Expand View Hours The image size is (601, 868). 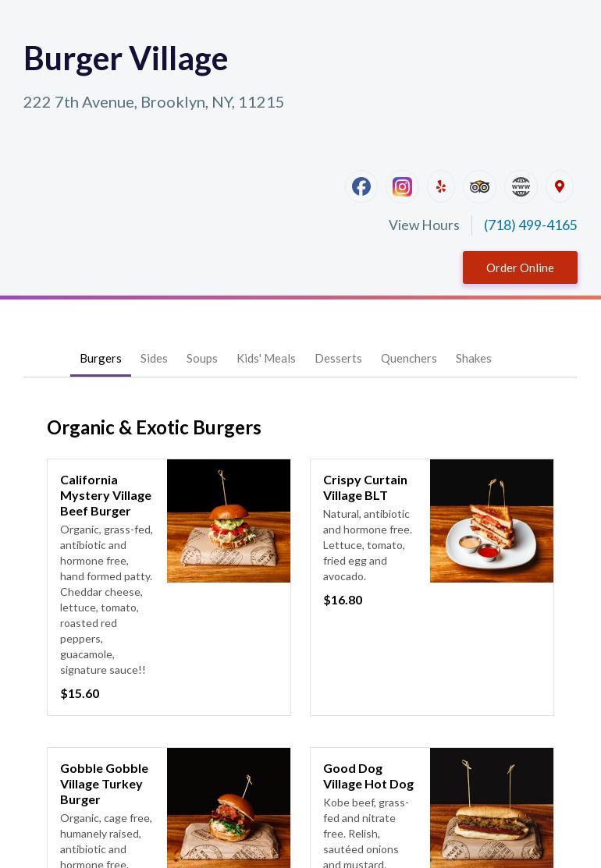tap(424, 225)
